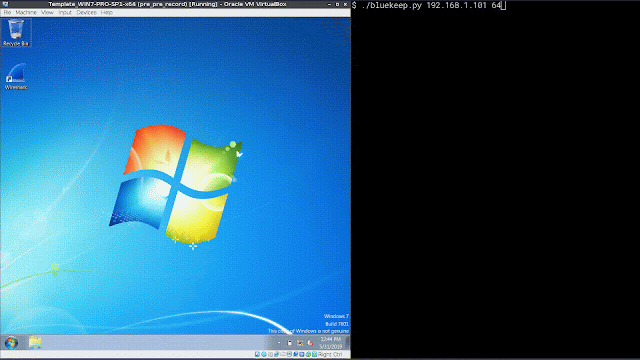Click the Safely Remove Hardware tray icon
This screenshot has width=640, height=360.
click(x=289, y=342)
